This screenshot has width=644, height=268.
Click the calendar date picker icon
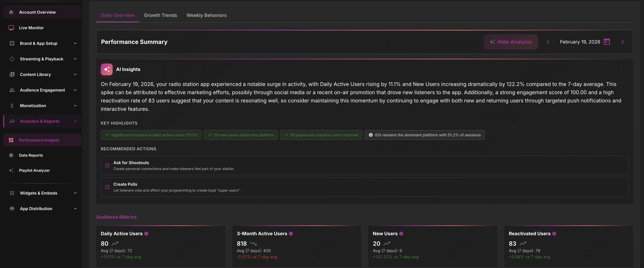[607, 42]
